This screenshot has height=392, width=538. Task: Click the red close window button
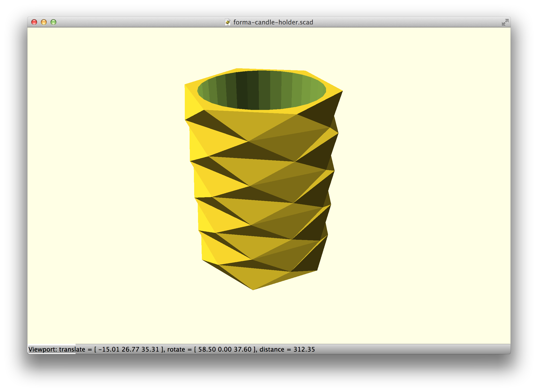pos(34,22)
